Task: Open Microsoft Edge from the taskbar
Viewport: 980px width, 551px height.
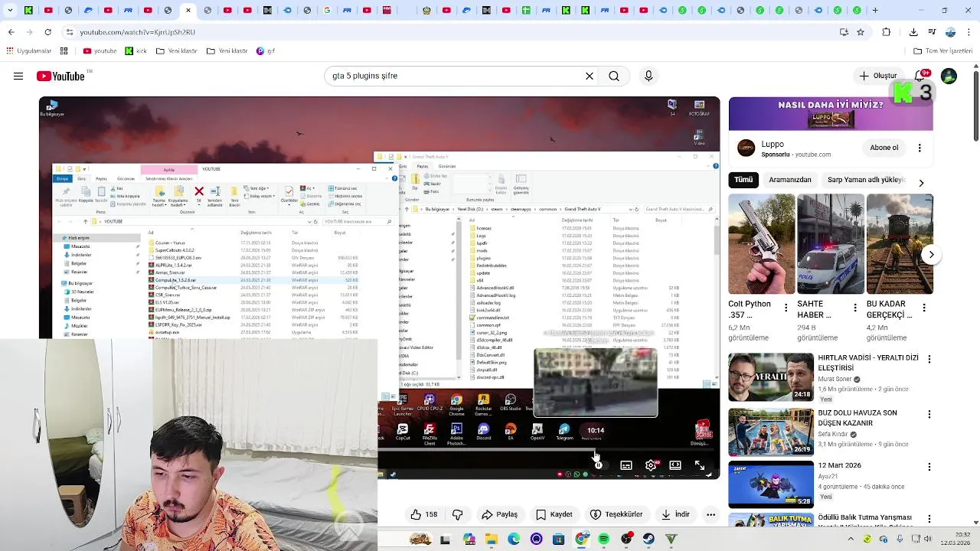Action: point(514,540)
